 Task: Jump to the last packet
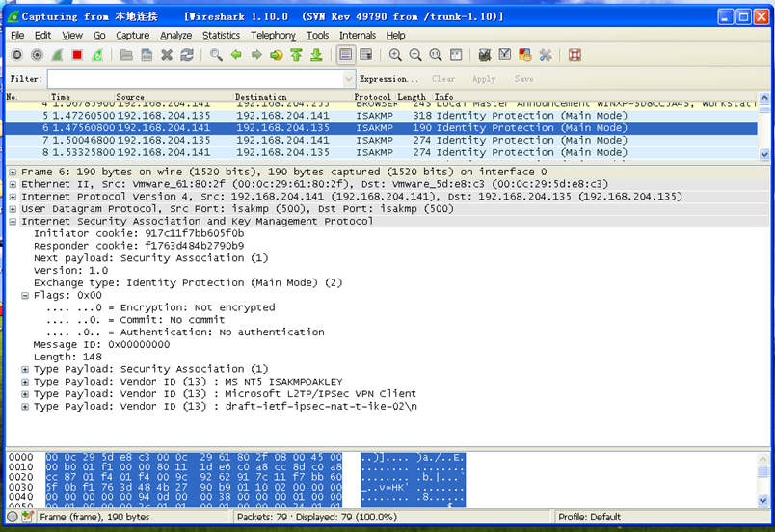coord(316,55)
